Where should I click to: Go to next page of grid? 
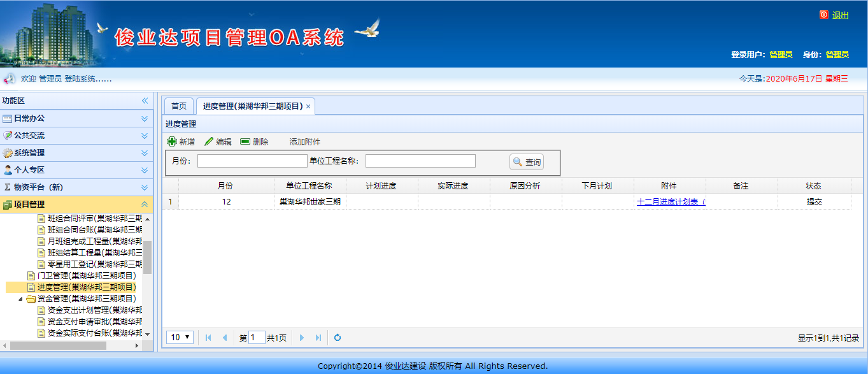pos(302,338)
